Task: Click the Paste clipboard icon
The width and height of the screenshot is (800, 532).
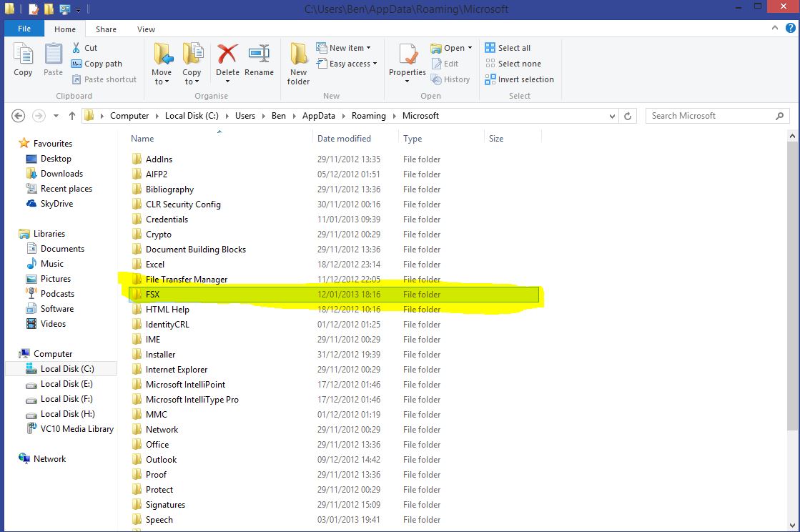Action: click(x=53, y=54)
